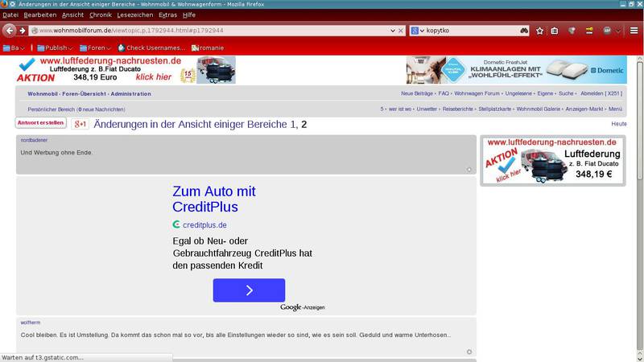This screenshot has width=644, height=362.
Task: Click the top Luftfederung AKTION banner
Action: [126, 70]
